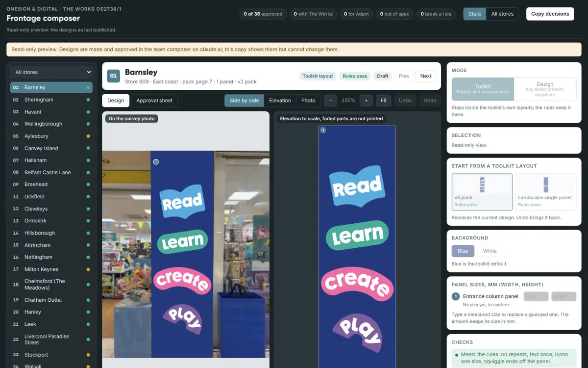Screen dimensions: 588x368
Task: Open the Approval sheet tab
Action: pyautogui.click(x=154, y=101)
